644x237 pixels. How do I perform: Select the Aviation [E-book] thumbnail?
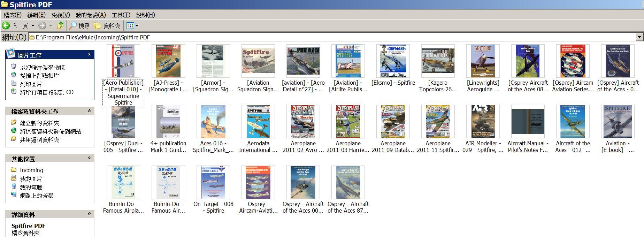click(618, 122)
